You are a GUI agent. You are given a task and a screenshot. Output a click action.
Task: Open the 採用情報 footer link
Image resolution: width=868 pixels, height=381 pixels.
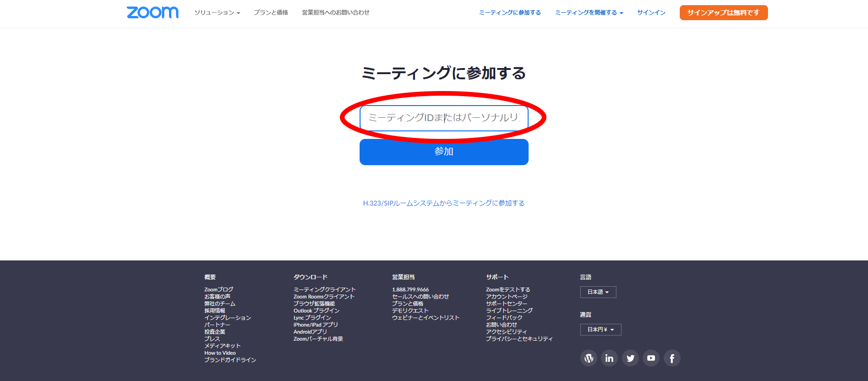tap(215, 311)
